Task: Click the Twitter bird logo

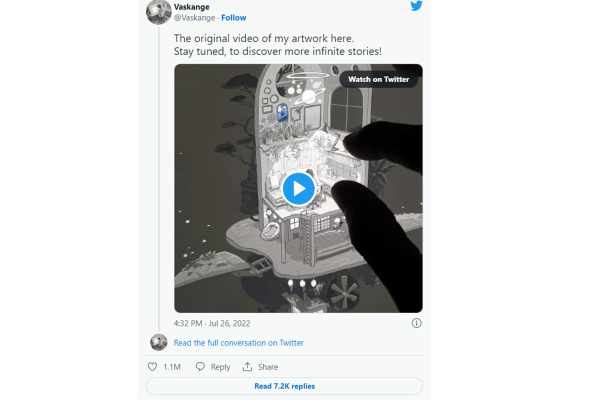Action: 416,7
